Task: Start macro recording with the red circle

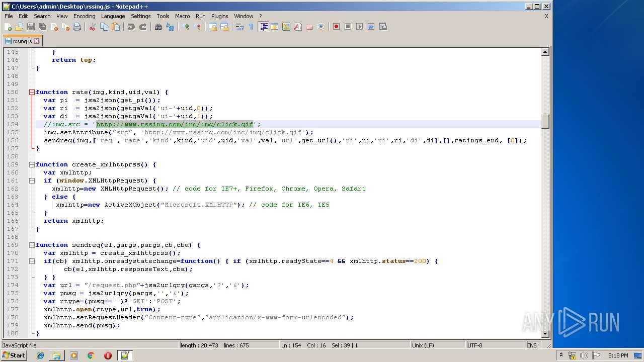Action: point(337,27)
